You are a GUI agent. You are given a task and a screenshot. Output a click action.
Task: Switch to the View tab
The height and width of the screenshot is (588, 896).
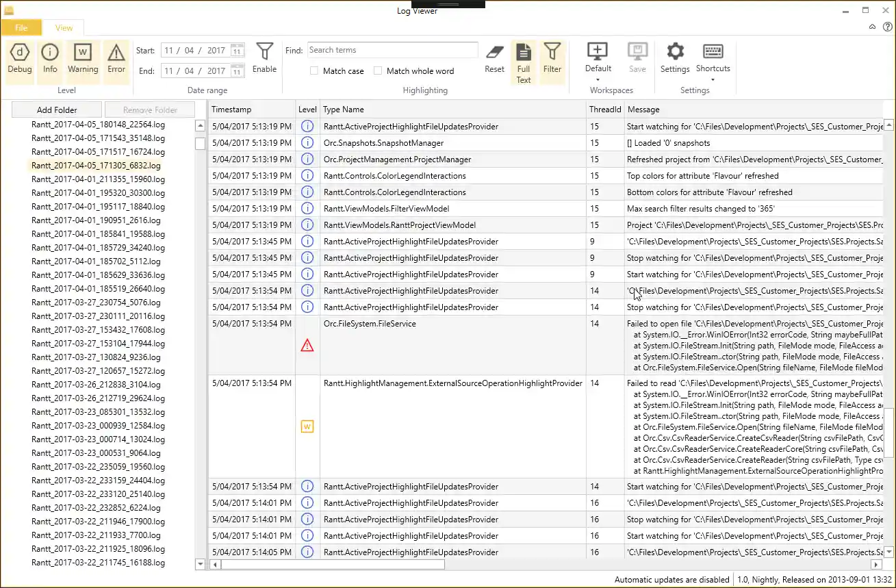(63, 27)
